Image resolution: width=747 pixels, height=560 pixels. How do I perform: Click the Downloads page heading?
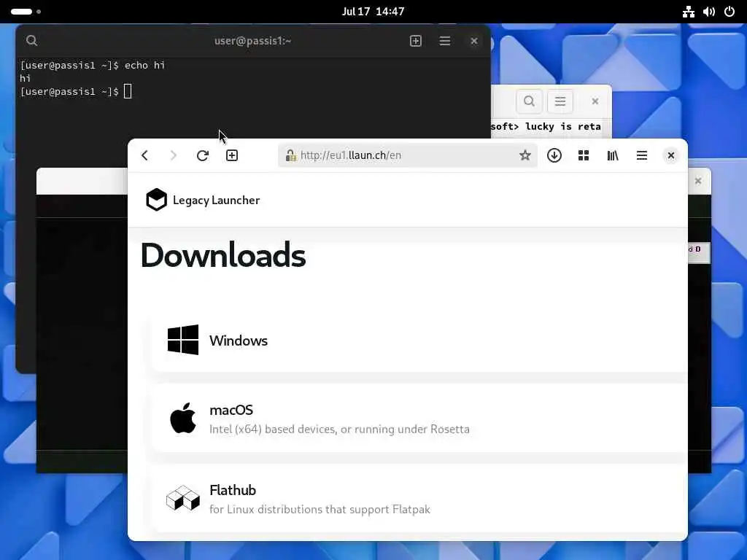click(223, 255)
